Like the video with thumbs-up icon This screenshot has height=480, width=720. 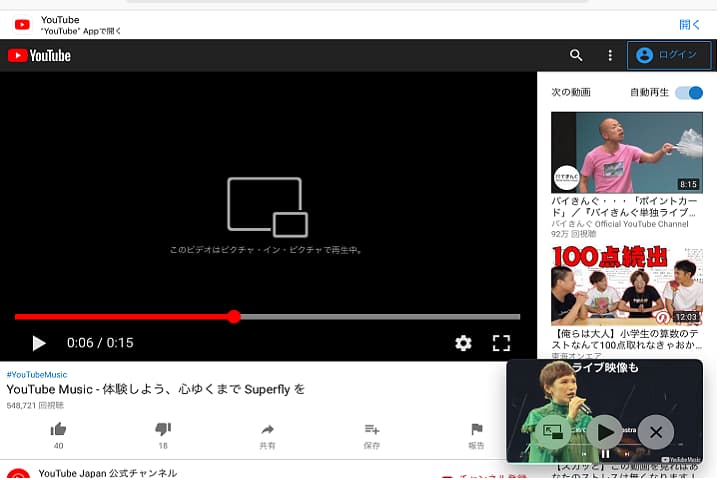pos(58,429)
